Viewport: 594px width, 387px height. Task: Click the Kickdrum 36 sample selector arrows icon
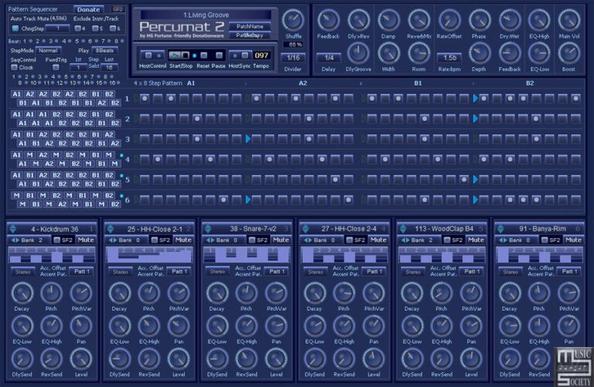(13, 229)
